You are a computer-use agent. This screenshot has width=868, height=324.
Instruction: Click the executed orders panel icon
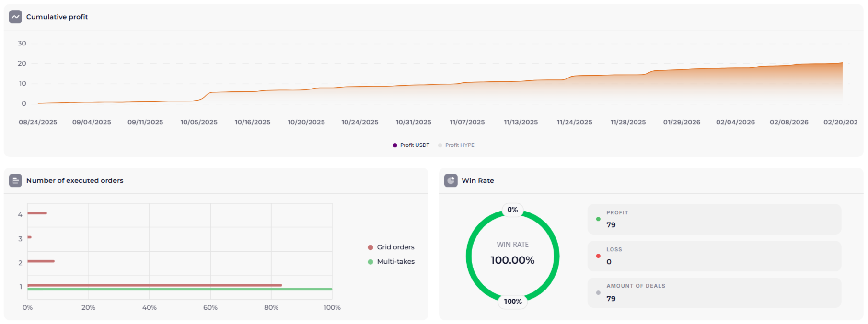15,180
